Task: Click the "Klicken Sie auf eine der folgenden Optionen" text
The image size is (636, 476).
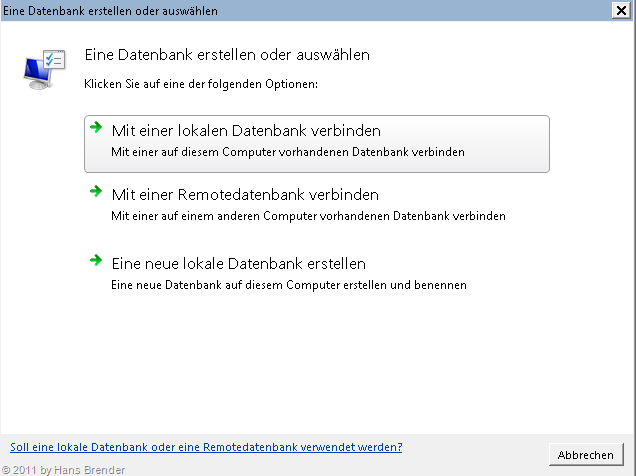Action: point(200,83)
